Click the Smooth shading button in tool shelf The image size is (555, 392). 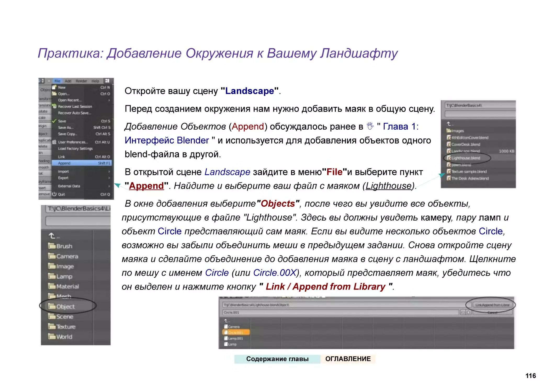point(44,167)
